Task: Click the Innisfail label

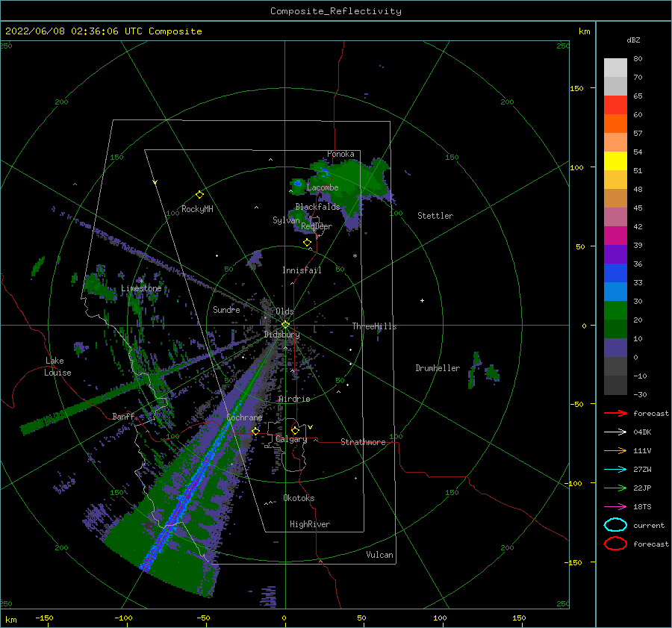Action: coord(302,270)
